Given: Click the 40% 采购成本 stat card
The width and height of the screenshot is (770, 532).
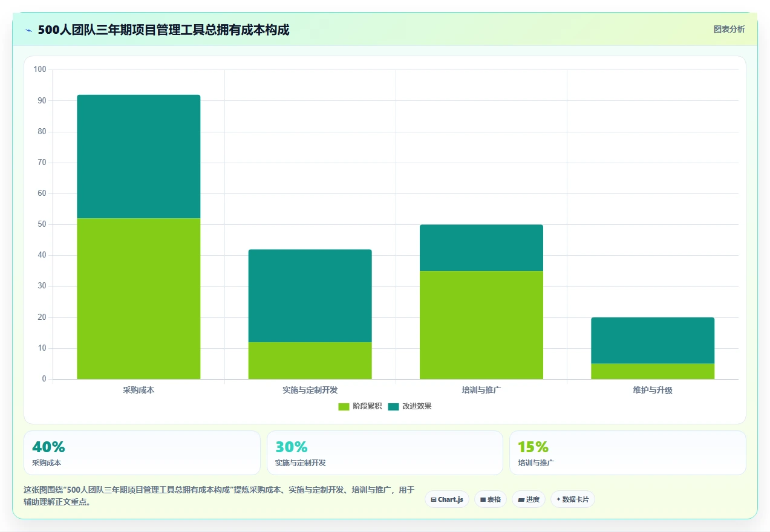Looking at the screenshot, I should coord(142,453).
